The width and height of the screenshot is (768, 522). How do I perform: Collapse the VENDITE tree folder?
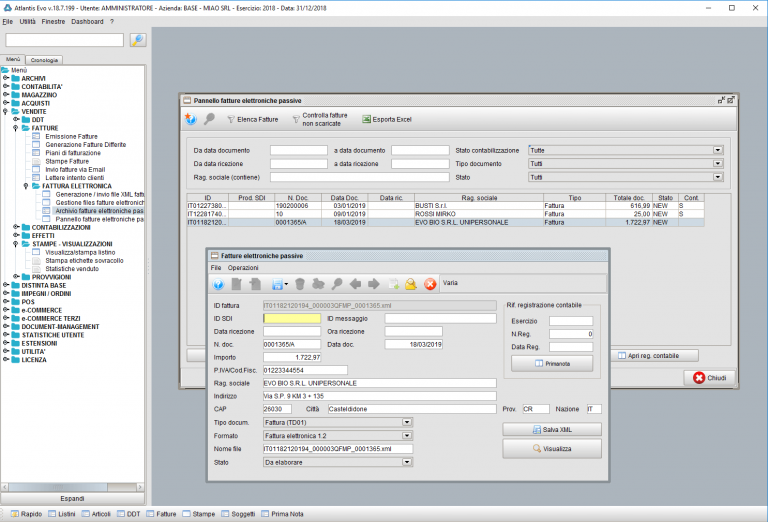5,111
